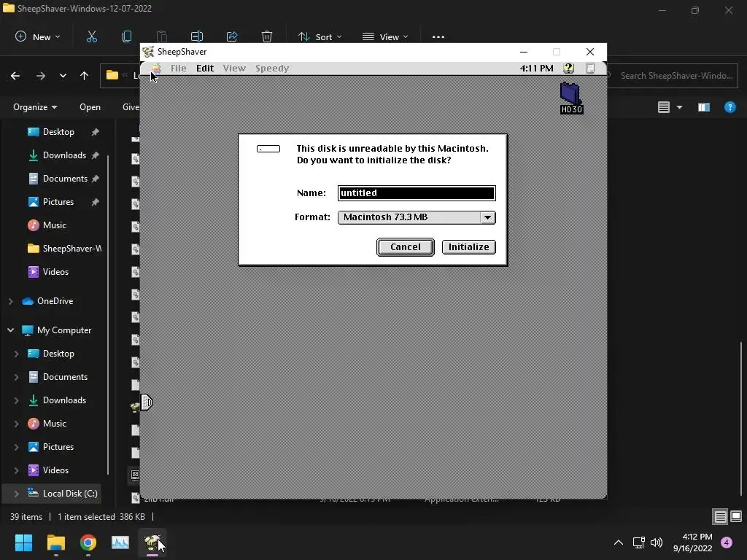Open the Mac File menu

(178, 68)
